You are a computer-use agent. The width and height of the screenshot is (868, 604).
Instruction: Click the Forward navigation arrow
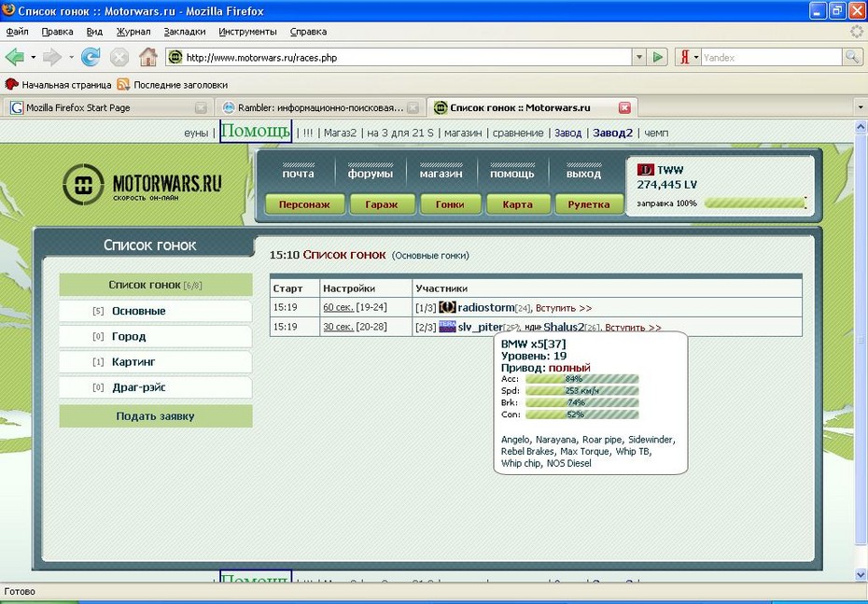click(x=52, y=57)
